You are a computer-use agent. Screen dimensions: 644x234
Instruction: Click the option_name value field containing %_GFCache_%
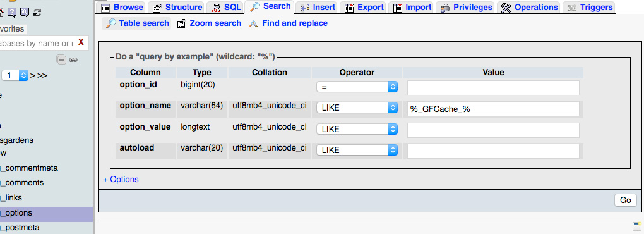tap(493, 109)
